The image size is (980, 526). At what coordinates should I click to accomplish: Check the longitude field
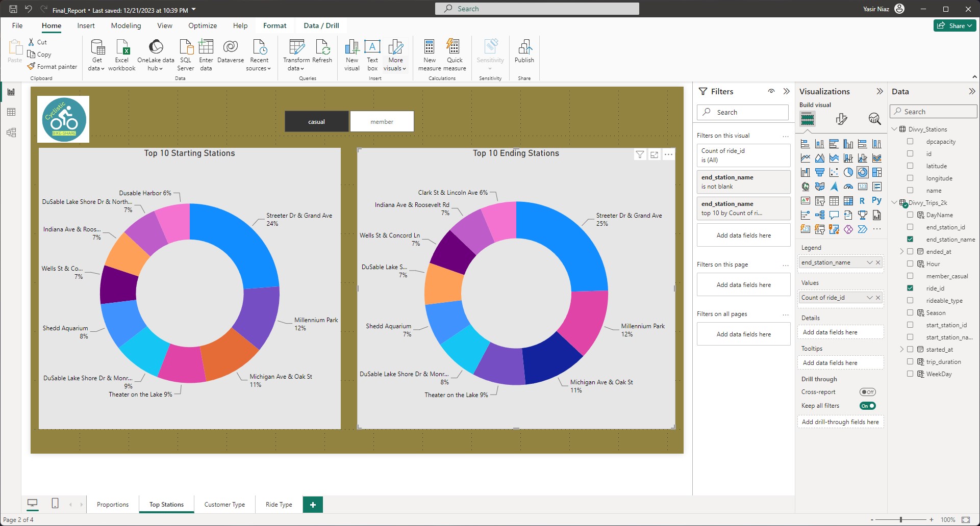click(x=910, y=178)
